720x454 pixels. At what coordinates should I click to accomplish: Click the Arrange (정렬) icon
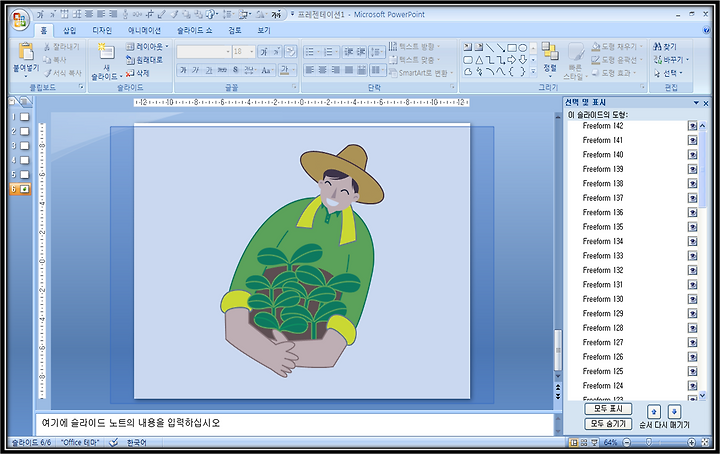550,51
